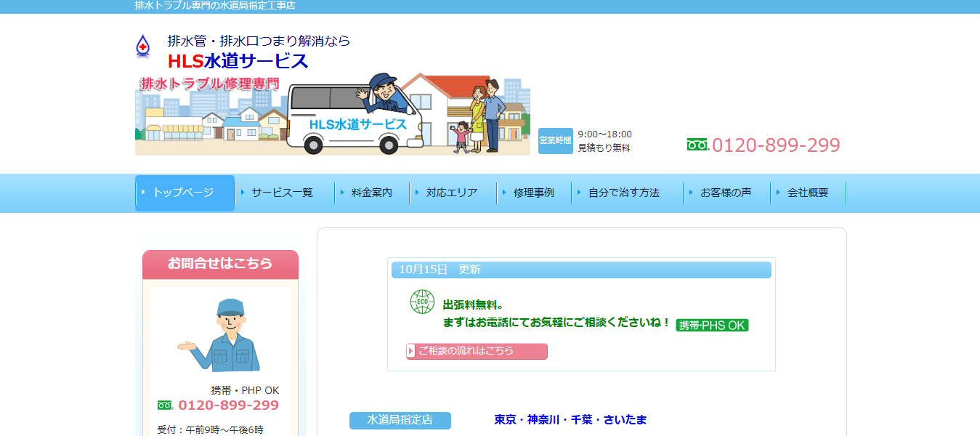Click the free-dial icon beside header phone number
Screen dimensions: 980x436
pyautogui.click(x=697, y=145)
